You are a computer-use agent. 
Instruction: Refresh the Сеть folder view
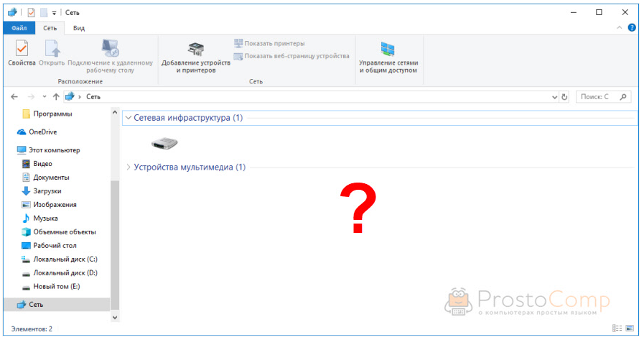(x=565, y=97)
